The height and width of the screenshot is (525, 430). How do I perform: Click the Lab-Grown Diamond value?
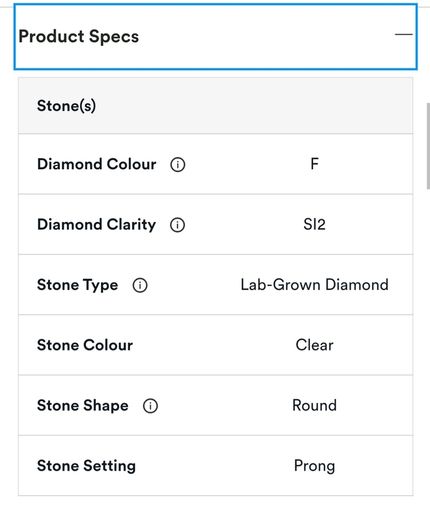[x=314, y=285]
